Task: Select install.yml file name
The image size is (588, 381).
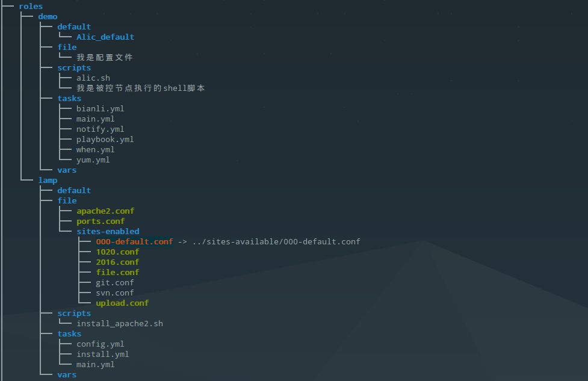Action: [x=103, y=355]
